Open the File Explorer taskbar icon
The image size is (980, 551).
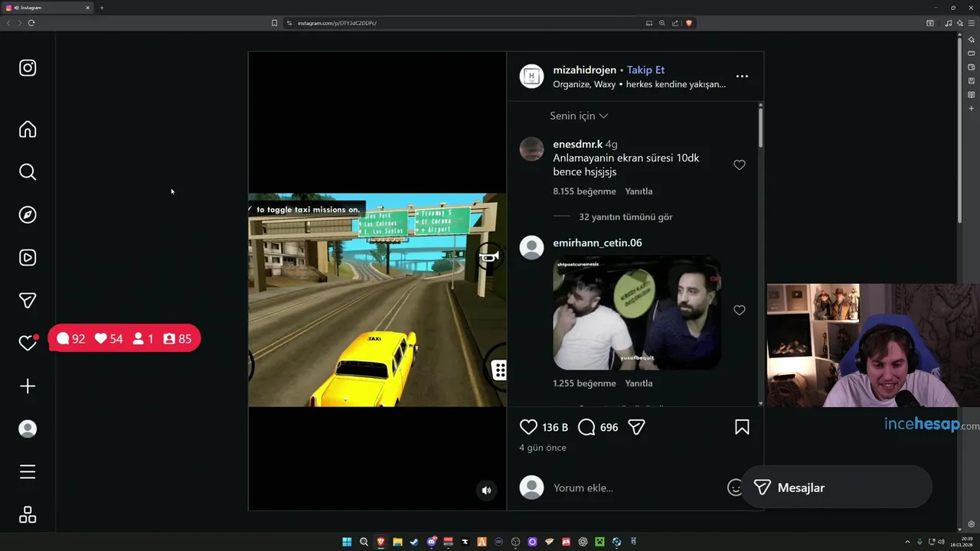pyautogui.click(x=397, y=542)
